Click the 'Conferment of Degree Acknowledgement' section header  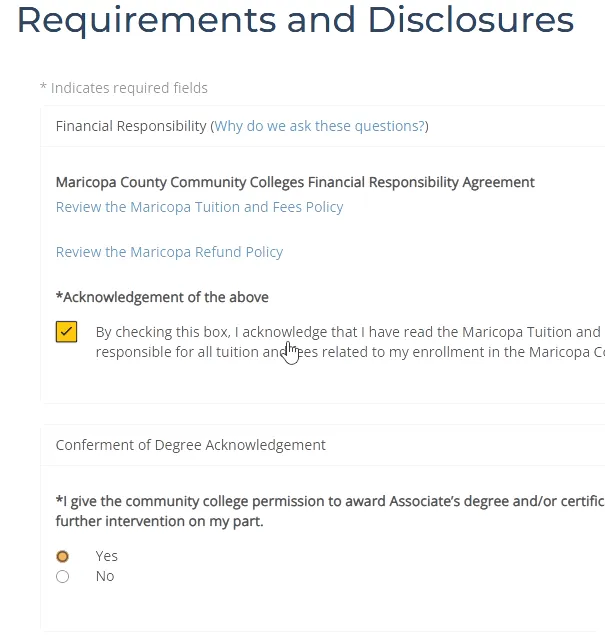(190, 445)
